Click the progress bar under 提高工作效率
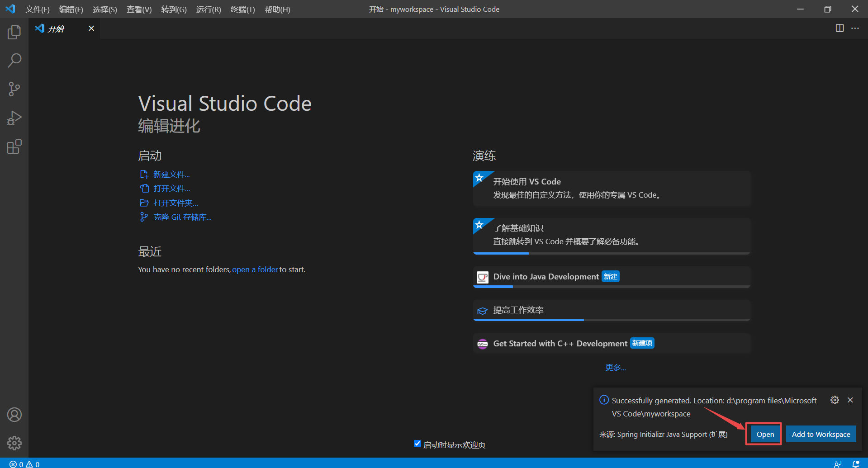The width and height of the screenshot is (868, 468). (612, 320)
